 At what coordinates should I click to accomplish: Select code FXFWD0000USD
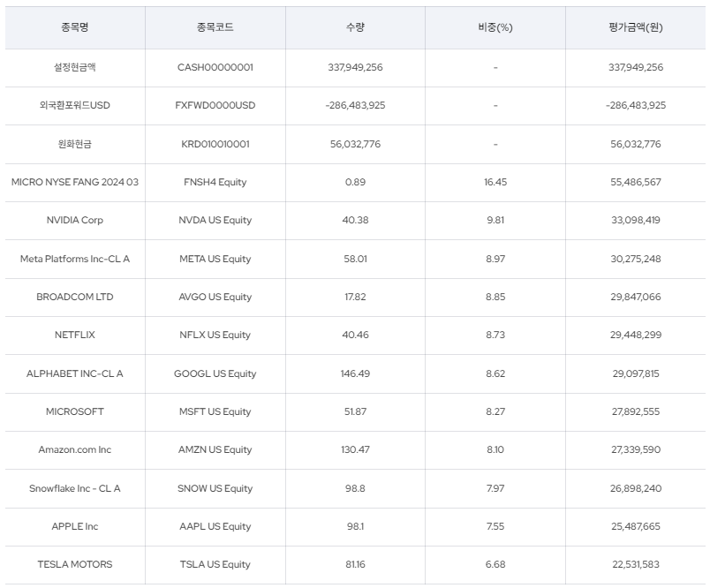tap(215, 105)
